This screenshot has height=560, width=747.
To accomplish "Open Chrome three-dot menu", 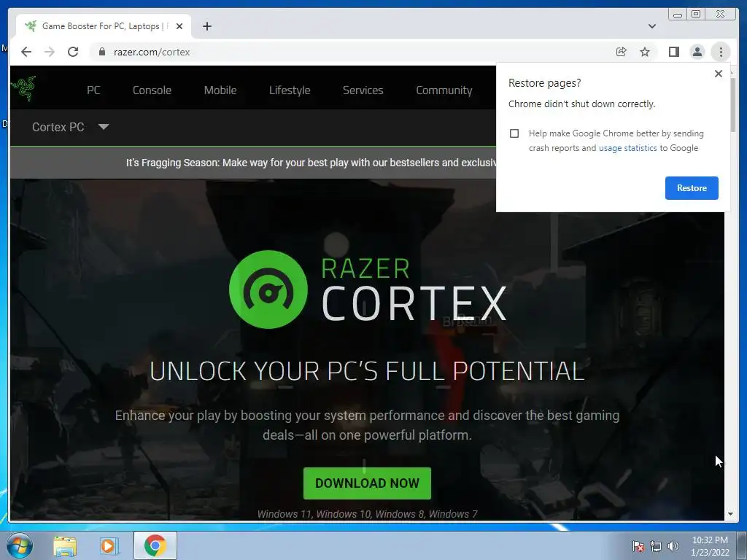I will [x=721, y=52].
